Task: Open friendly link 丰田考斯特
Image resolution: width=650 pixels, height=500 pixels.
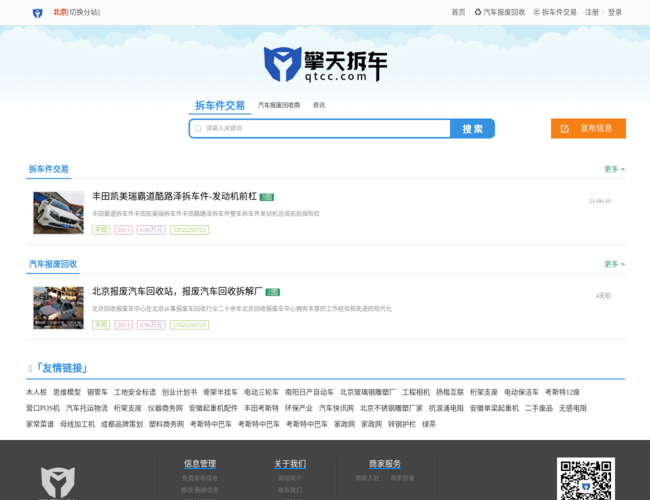Action: 261,408
